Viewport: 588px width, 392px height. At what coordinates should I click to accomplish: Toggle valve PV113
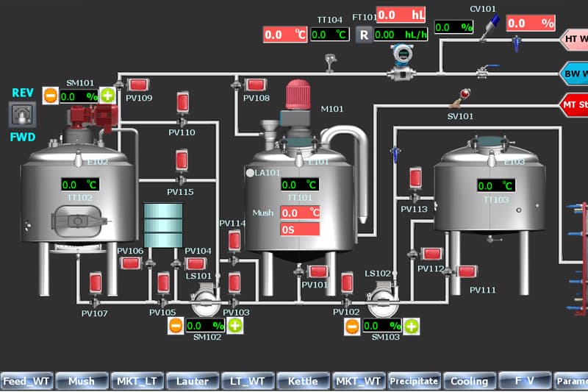(415, 177)
